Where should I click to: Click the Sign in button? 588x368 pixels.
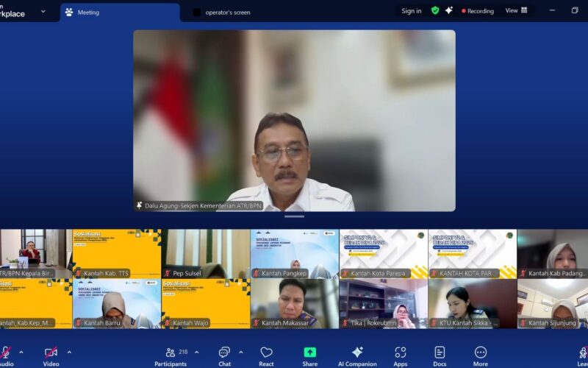coord(412,11)
